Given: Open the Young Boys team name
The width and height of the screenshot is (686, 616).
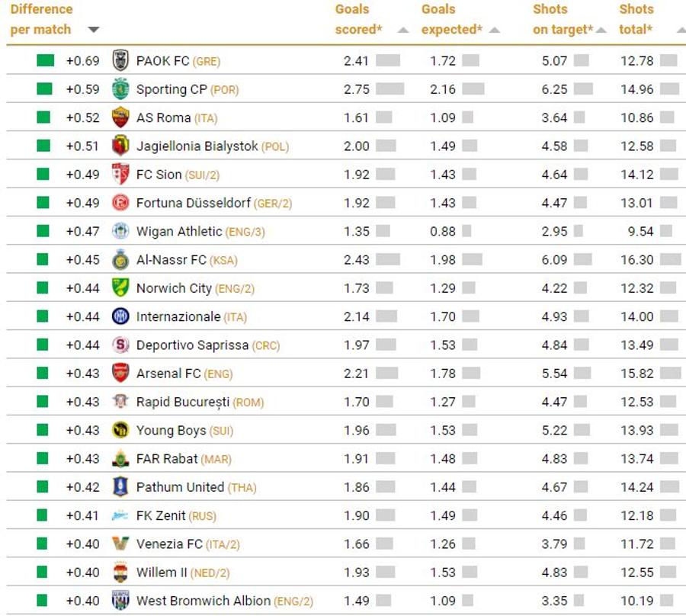Looking at the screenshot, I should click(x=171, y=431).
